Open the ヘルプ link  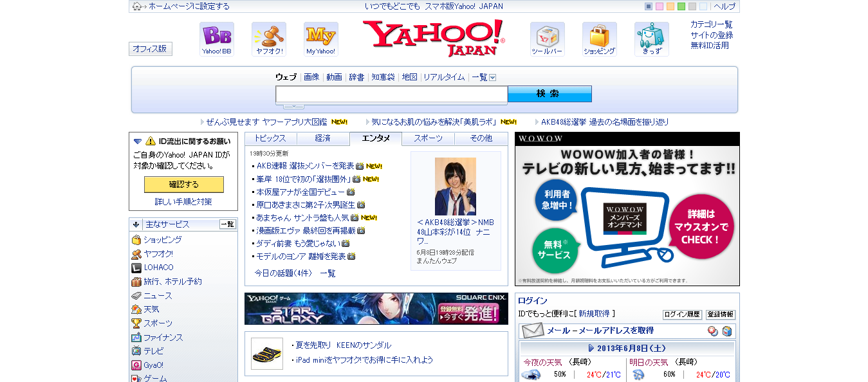click(x=725, y=6)
